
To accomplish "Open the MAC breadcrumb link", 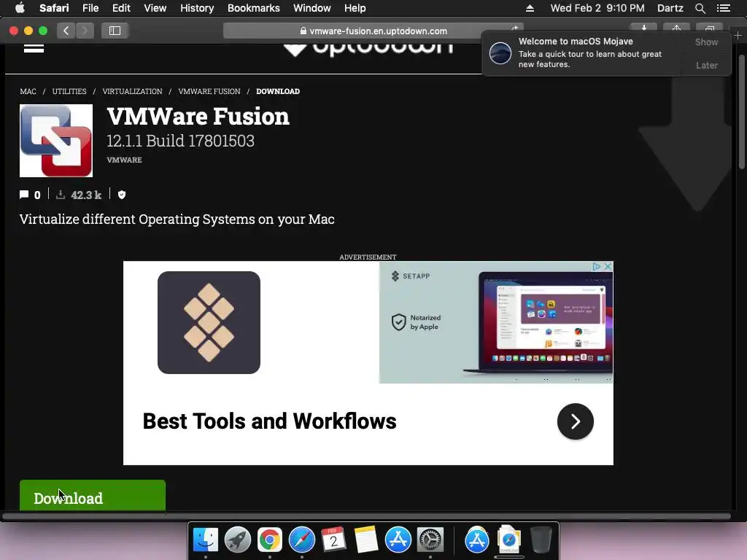I will [28, 91].
